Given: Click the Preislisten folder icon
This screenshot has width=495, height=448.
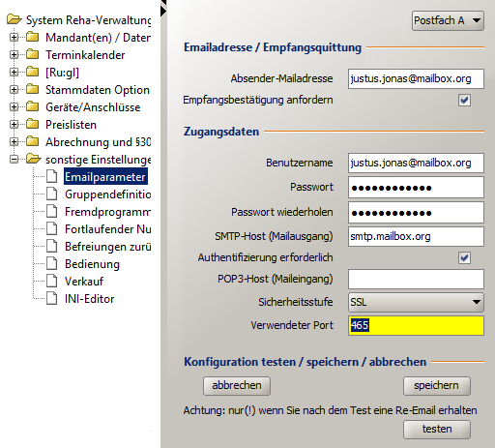Looking at the screenshot, I should pos(32,124).
